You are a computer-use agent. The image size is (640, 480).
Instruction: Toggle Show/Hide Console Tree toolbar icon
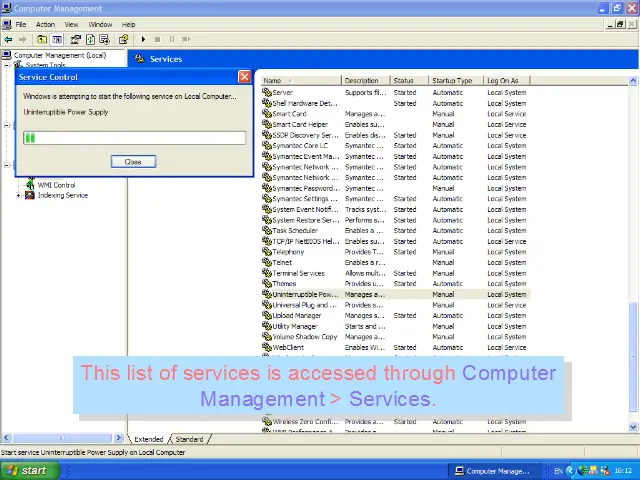click(57, 39)
